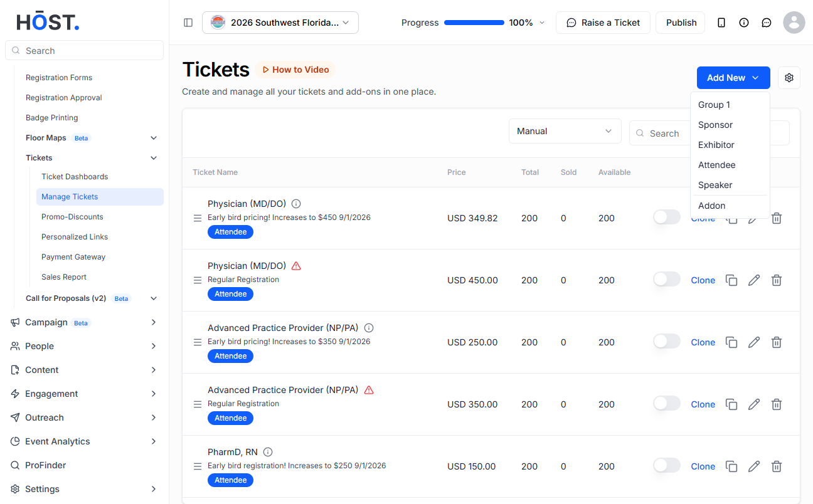The width and height of the screenshot is (813, 504).
Task: Collapse the sidebar using the panel toggle icon
Action: tap(188, 23)
